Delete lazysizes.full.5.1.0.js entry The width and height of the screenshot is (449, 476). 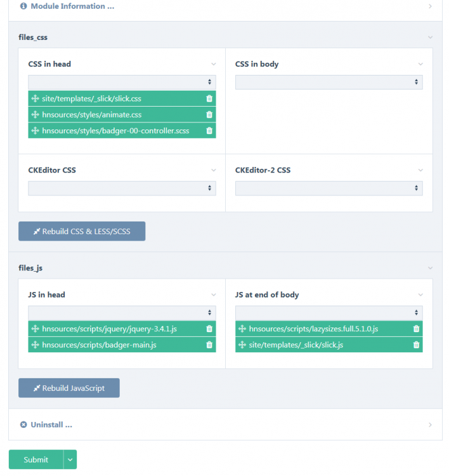(x=416, y=329)
